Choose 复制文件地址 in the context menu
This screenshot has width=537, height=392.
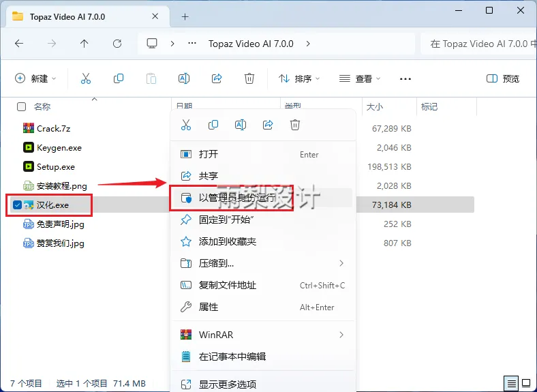pyautogui.click(x=262, y=285)
